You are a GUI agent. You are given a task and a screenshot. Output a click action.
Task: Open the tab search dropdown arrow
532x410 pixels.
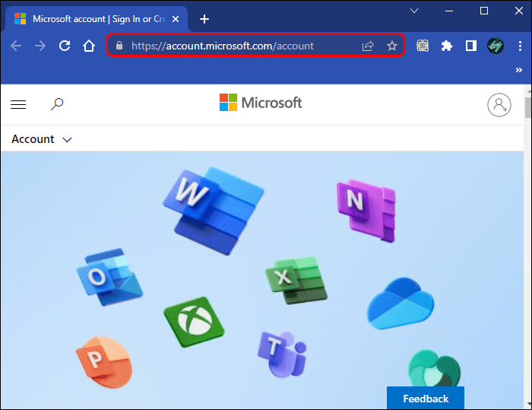414,11
